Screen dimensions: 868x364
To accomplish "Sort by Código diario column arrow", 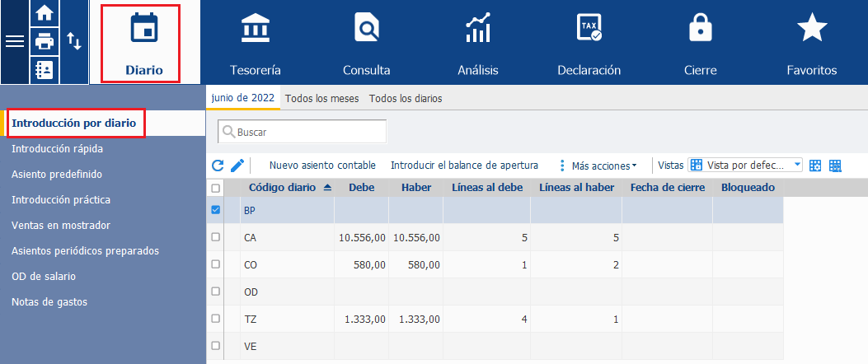I will 327,188.
